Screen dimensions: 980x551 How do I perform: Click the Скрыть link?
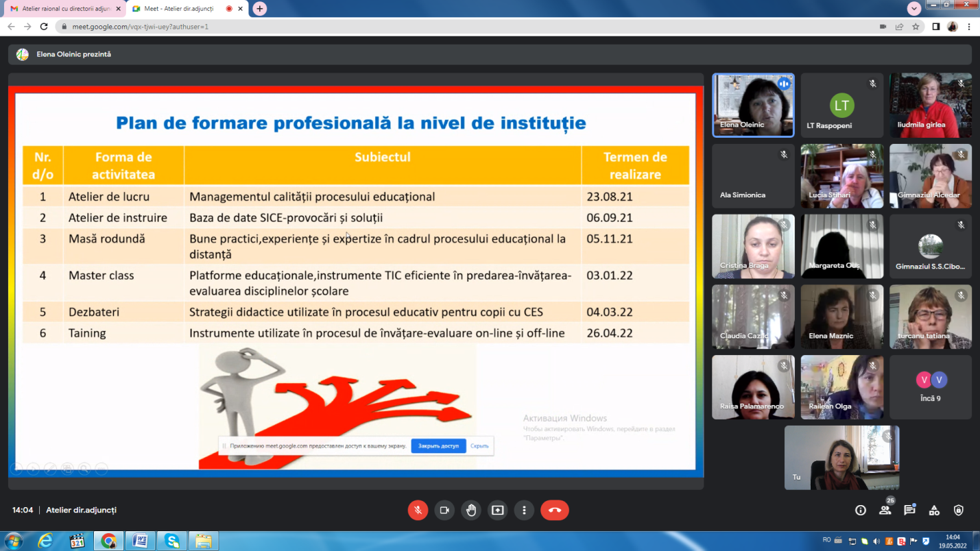click(x=479, y=445)
